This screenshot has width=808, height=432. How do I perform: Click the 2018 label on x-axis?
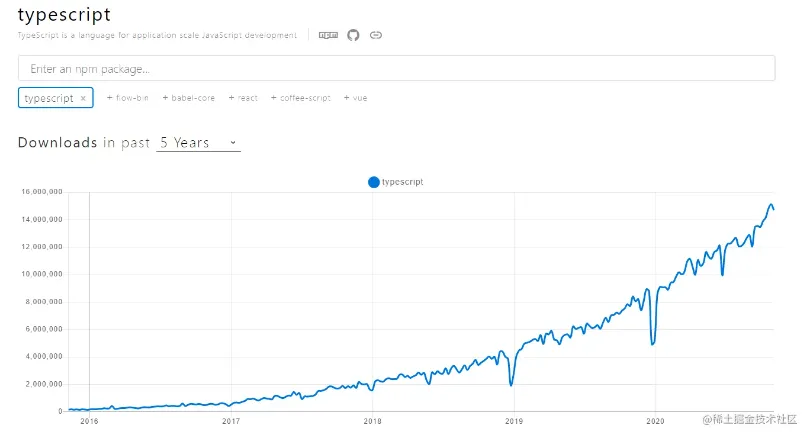coord(372,421)
